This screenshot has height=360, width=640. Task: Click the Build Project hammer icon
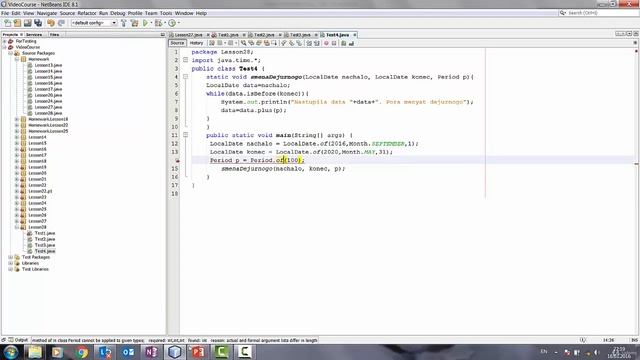124,23
